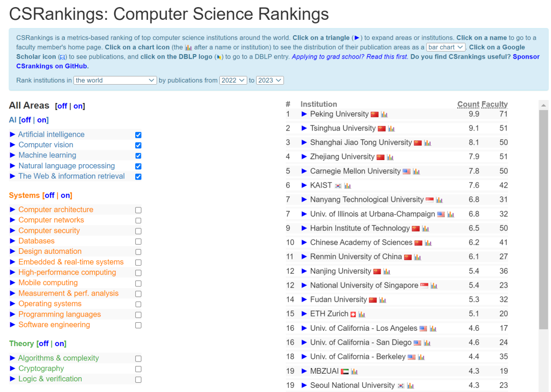551x392 pixels.
Task: Open the Sponsor CSRankings on GitHub link
Action: [51, 65]
